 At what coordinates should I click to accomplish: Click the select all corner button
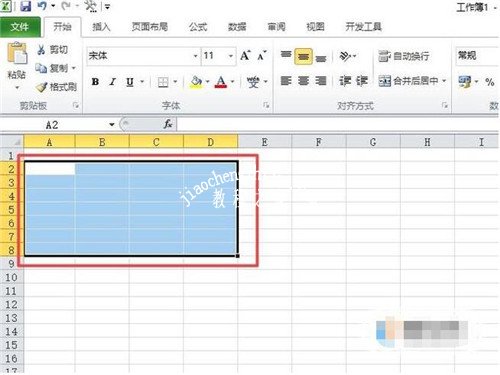click(12, 142)
